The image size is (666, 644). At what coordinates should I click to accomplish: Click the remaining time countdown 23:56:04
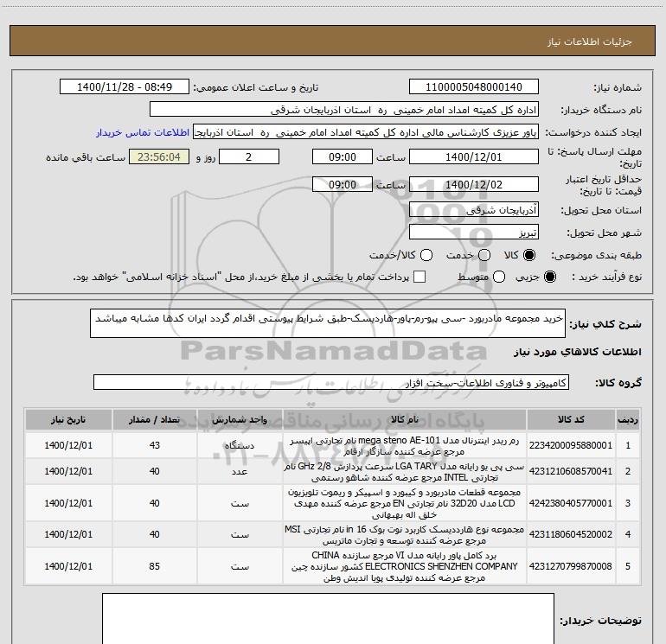tap(159, 157)
